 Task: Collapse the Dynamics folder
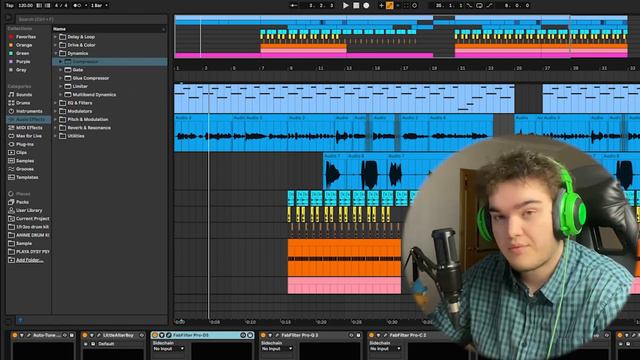(x=56, y=53)
